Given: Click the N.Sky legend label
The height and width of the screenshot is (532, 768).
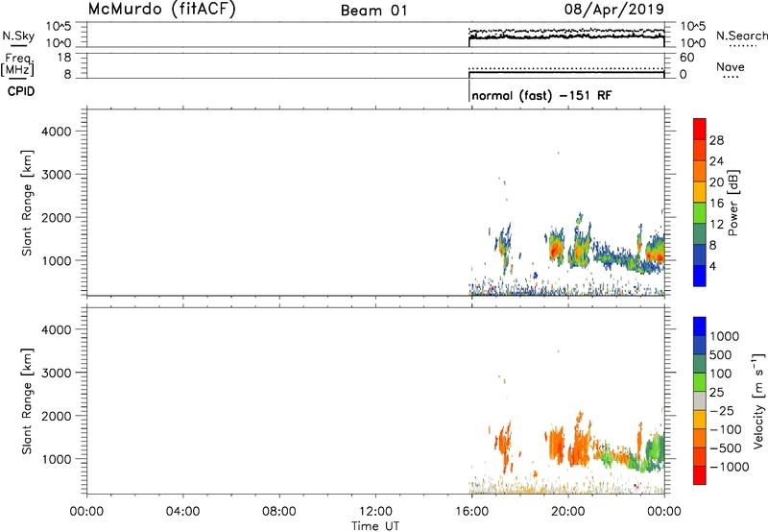Looking at the screenshot, I should [x=18, y=36].
